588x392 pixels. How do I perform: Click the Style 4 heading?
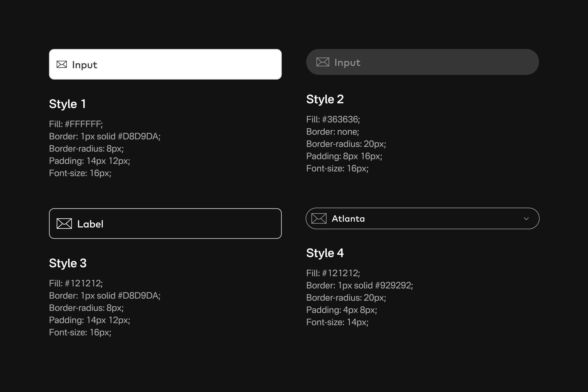[x=325, y=253]
